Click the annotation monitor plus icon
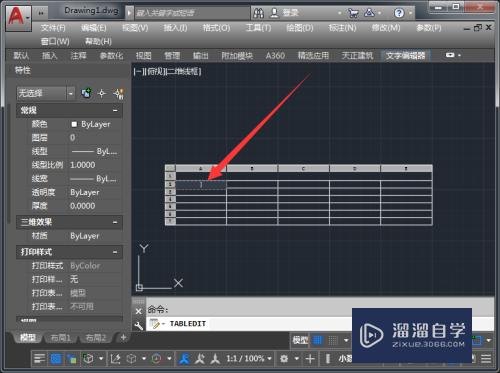Screen dimensions: 500x373 pyautogui.click(x=310, y=359)
